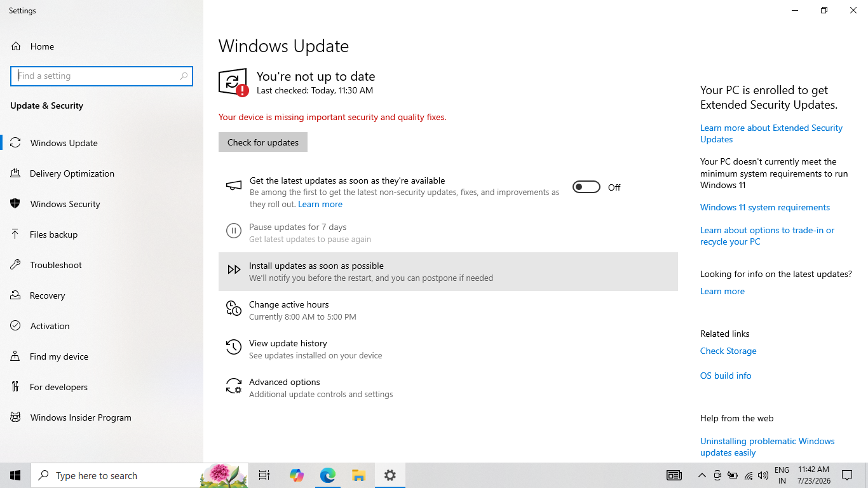Open network Wi-Fi tray icon

[x=749, y=475]
